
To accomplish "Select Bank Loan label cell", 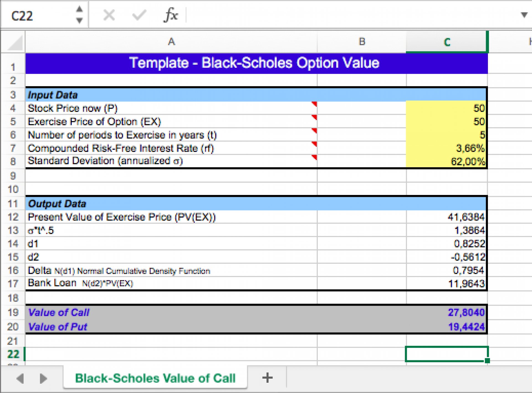I will 171,283.
